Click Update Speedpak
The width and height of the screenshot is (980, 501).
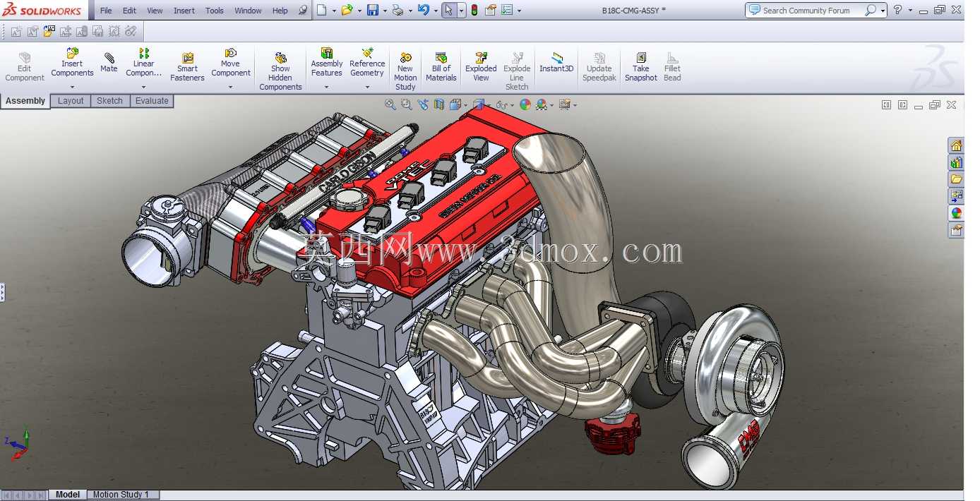[599, 68]
